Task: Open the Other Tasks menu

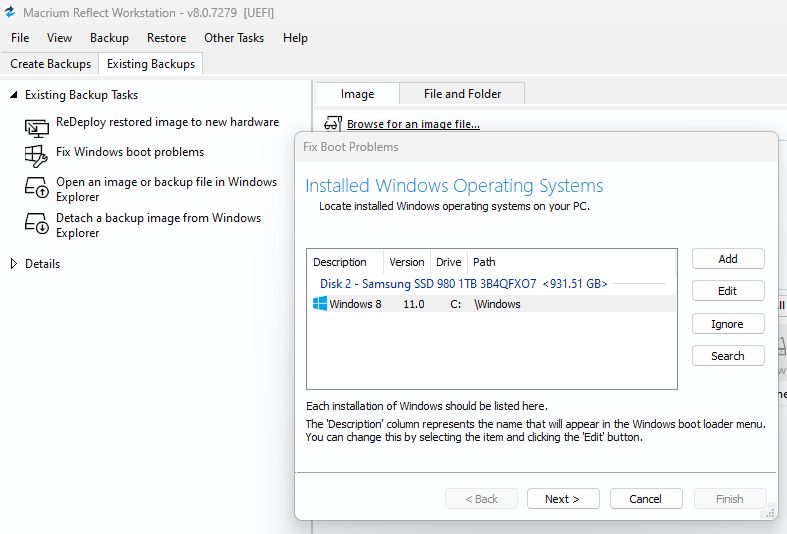Action: coord(234,38)
